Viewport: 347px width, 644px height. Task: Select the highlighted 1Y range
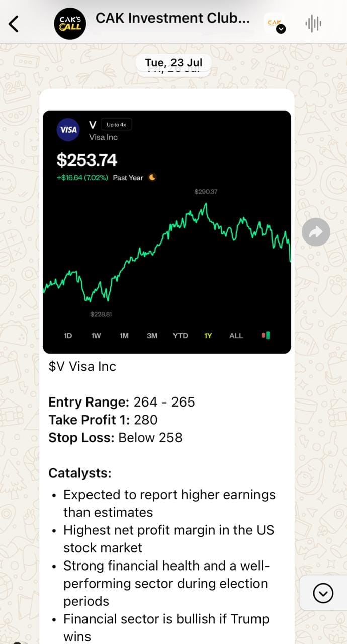208,336
